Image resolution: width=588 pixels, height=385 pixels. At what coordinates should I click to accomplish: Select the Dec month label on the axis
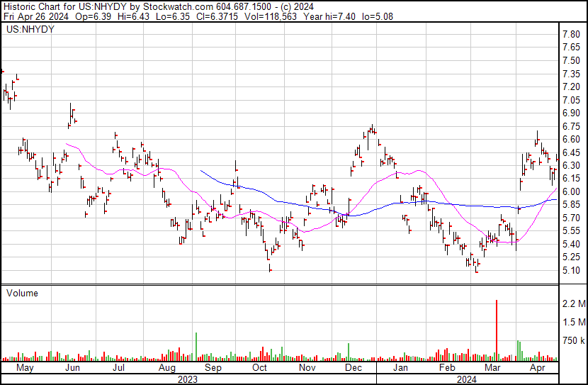pos(354,368)
